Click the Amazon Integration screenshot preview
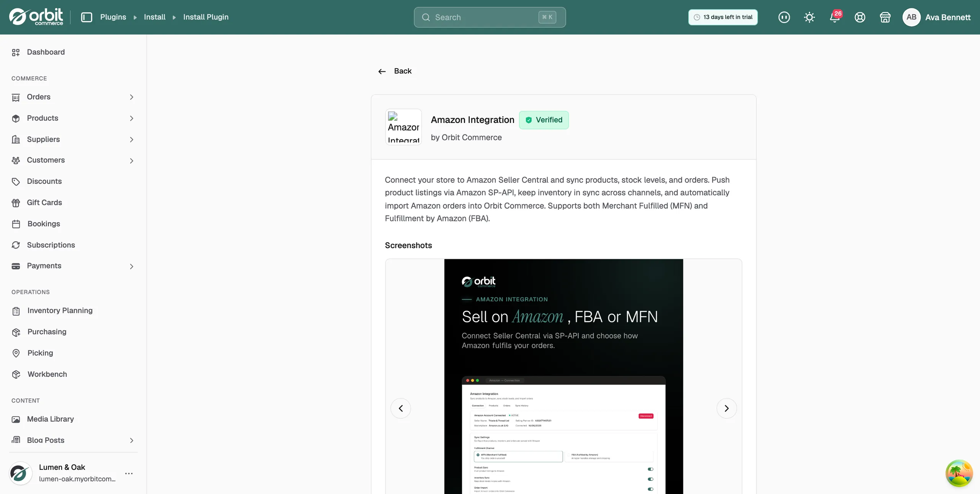The height and width of the screenshot is (494, 980). tap(563, 376)
